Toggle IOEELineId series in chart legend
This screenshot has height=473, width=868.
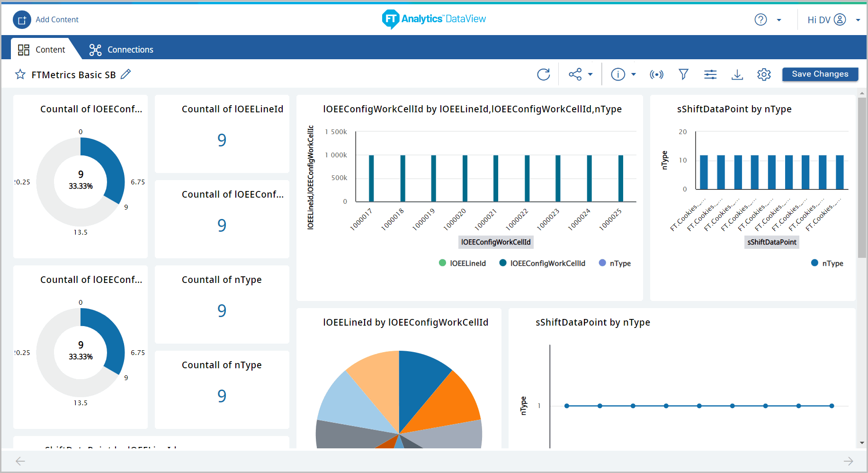[462, 263]
